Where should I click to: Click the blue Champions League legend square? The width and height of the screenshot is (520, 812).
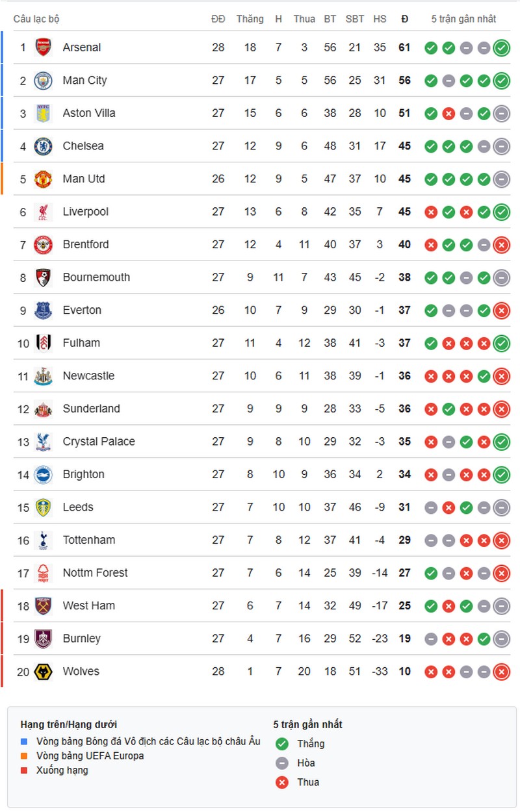(24, 742)
